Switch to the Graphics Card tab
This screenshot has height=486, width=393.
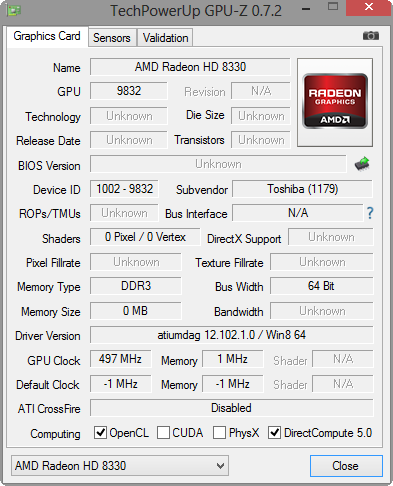tap(47, 36)
